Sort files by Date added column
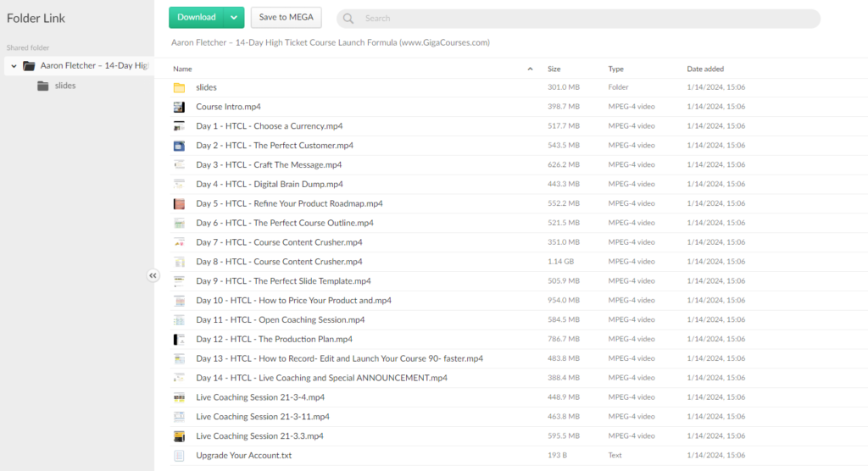This screenshot has height=471, width=868. 705,69
